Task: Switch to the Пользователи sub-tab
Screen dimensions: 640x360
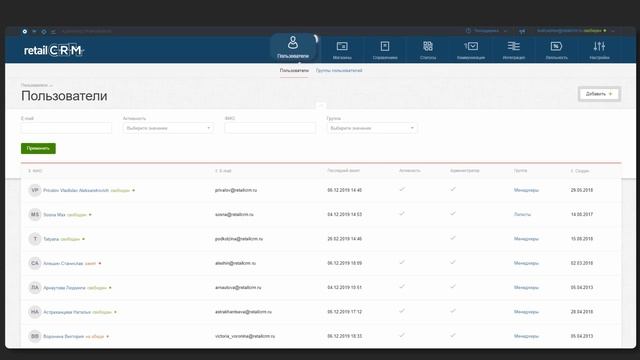Action: [x=294, y=71]
